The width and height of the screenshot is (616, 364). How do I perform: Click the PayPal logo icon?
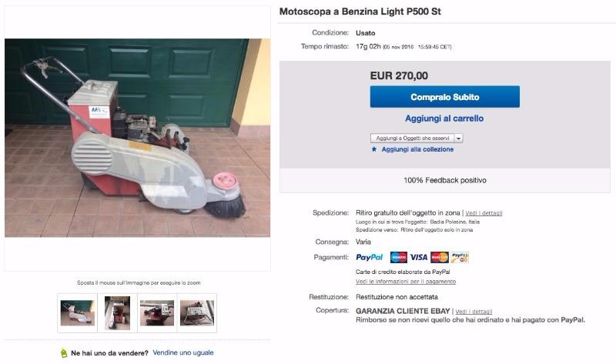click(x=369, y=257)
